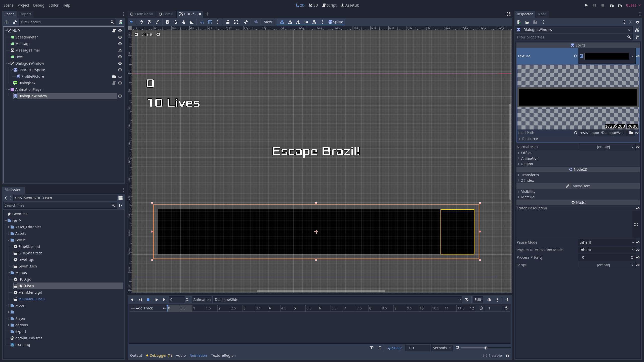This screenshot has height=362, width=644.
Task: Toggle visibility of Lives node
Action: point(120,57)
